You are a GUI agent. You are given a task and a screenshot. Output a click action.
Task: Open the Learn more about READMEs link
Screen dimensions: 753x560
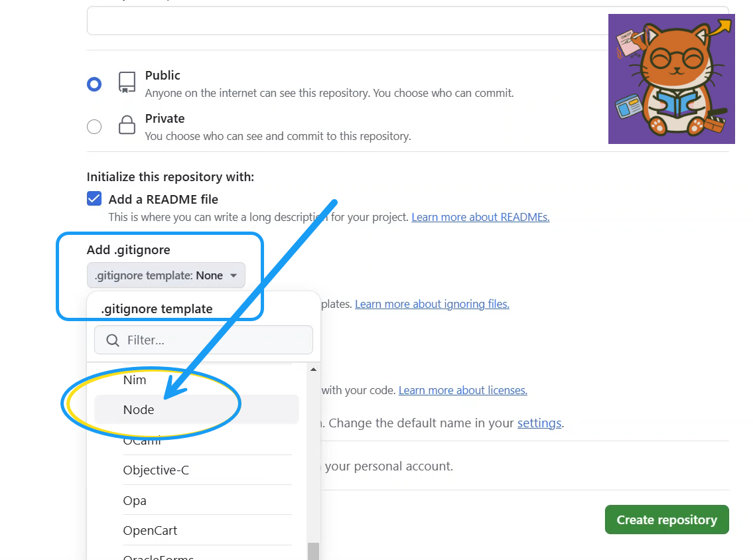point(480,217)
